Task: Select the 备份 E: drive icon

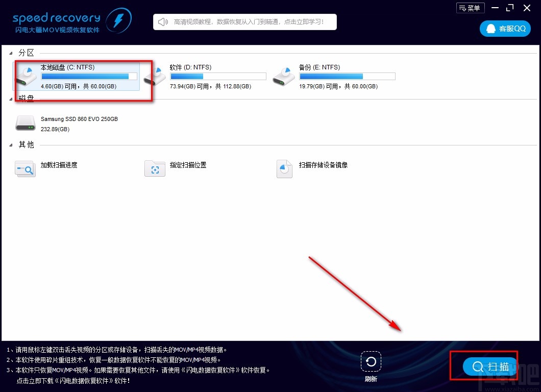Action: pos(283,77)
